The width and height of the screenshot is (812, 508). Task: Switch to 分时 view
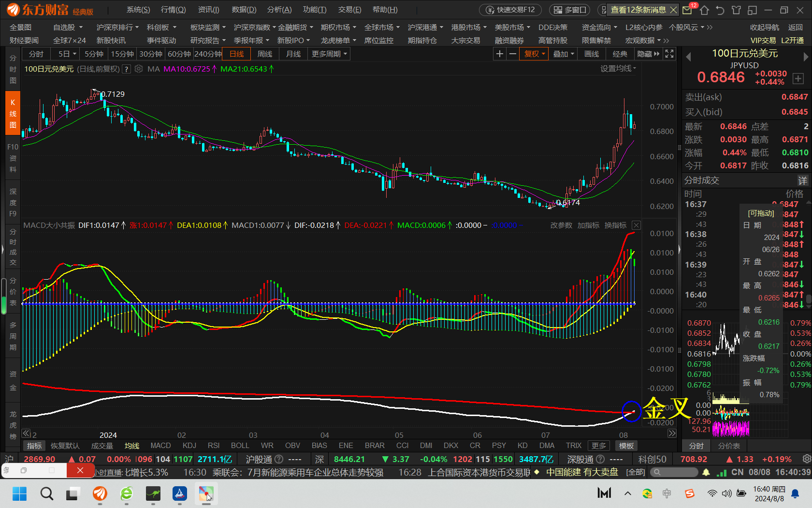(x=36, y=54)
